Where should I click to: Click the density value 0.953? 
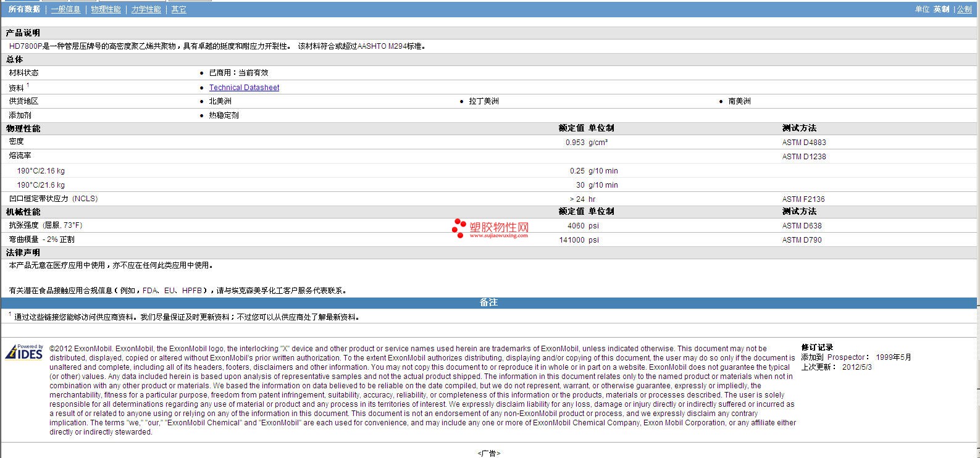(x=575, y=143)
